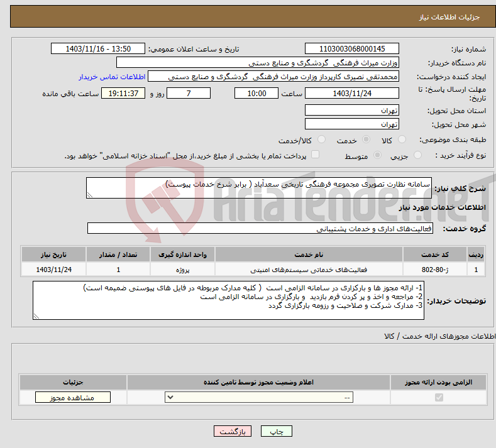Screen dimensions: 496x448
Task: Click the تاریخ نیاز column header
Action: tap(53, 254)
